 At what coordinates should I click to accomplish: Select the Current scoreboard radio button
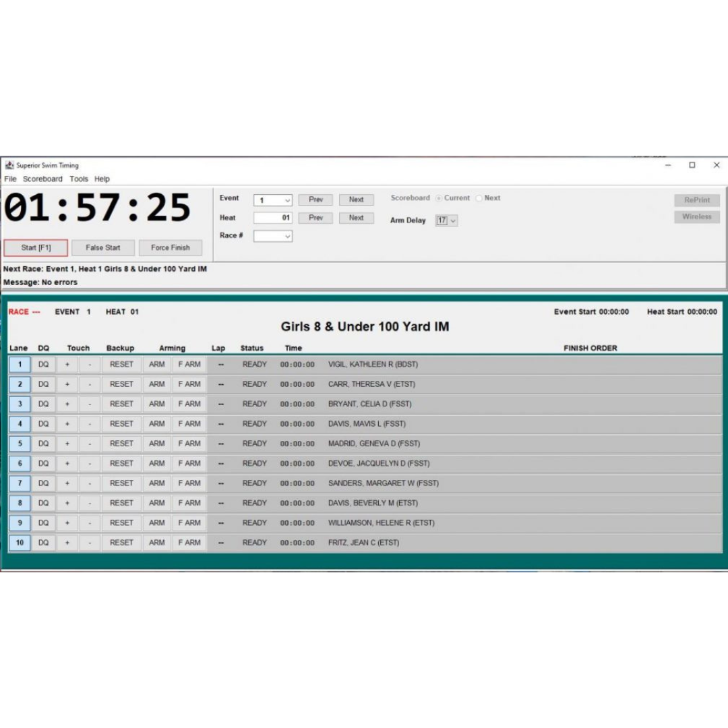(x=438, y=198)
